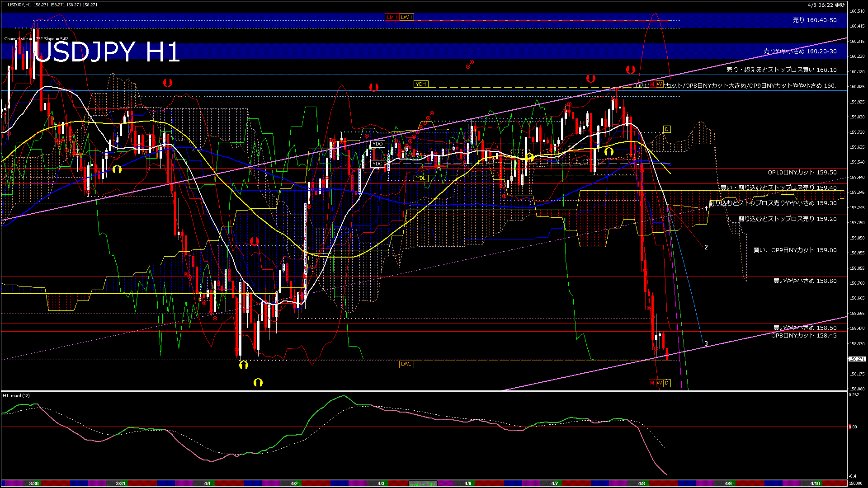Toggle the orange W weekly level box

659,384
